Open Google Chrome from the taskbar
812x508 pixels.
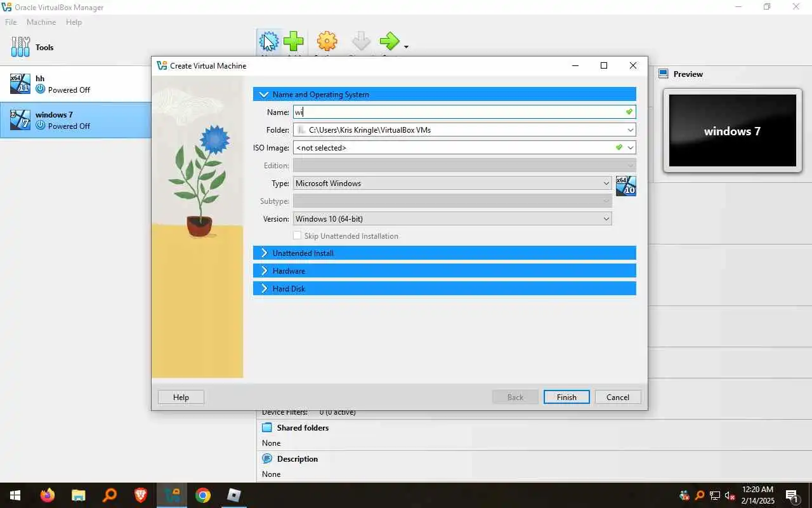(x=203, y=495)
